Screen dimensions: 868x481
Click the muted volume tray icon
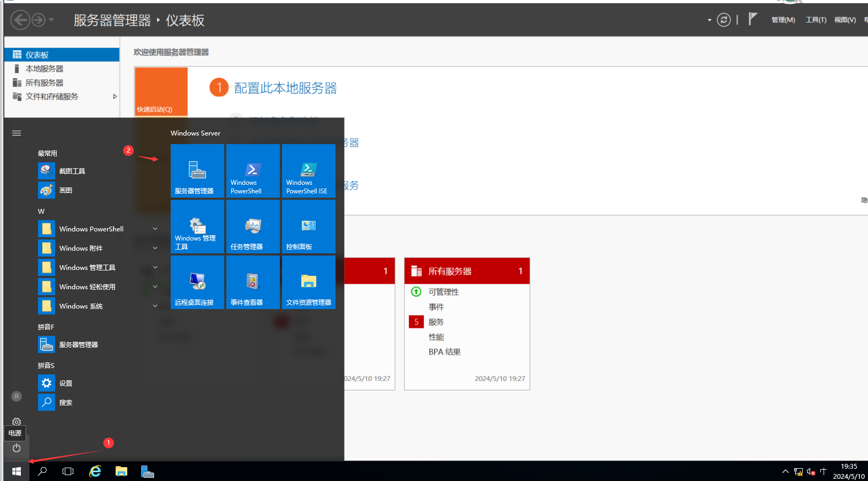(811, 471)
